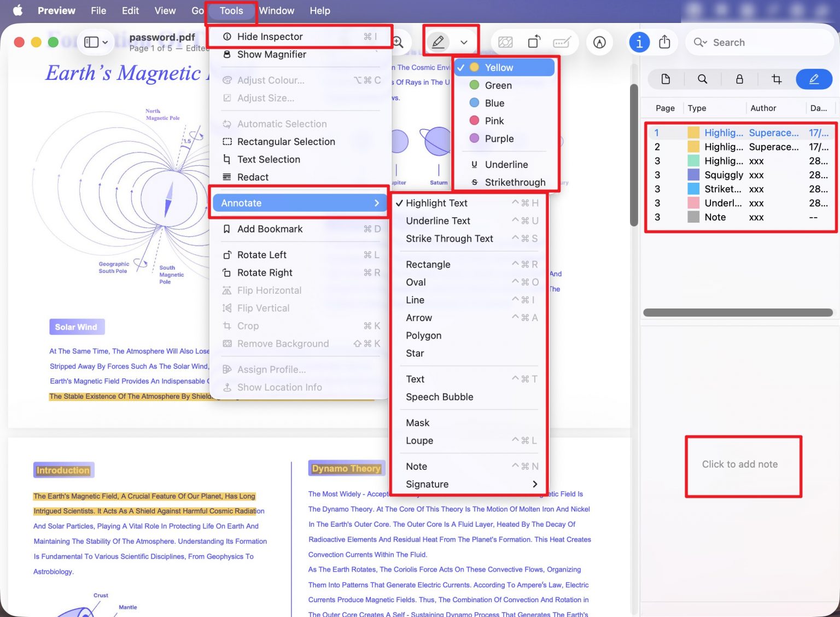The height and width of the screenshot is (617, 840).
Task: Click the Remove Background toolbar icon
Action: click(506, 42)
